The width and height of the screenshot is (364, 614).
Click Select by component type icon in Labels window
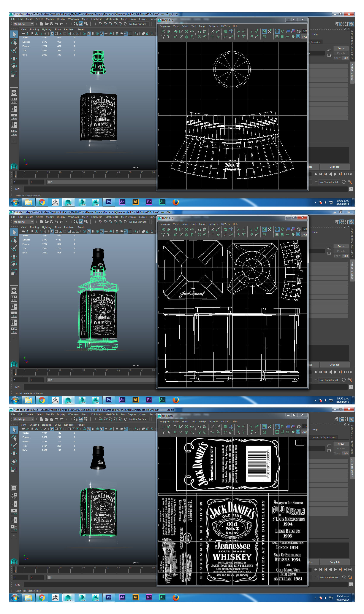point(86,419)
